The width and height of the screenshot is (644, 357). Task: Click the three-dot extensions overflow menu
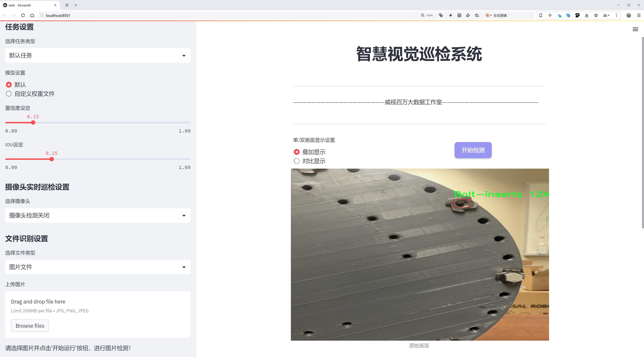(616, 15)
